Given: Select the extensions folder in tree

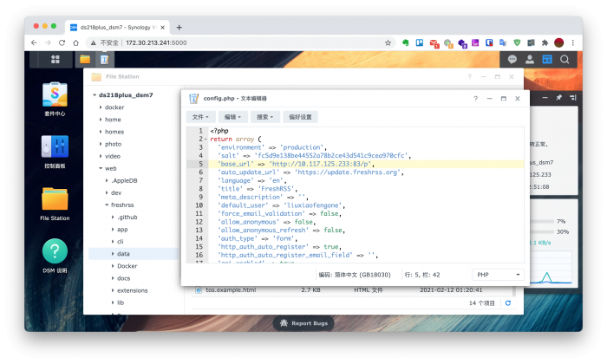Looking at the screenshot, I should (132, 290).
